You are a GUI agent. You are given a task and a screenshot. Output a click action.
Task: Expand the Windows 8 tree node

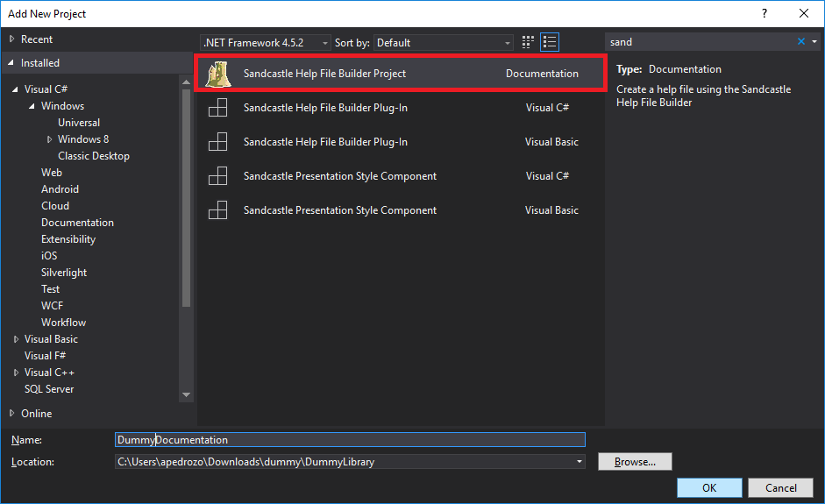pyautogui.click(x=49, y=139)
